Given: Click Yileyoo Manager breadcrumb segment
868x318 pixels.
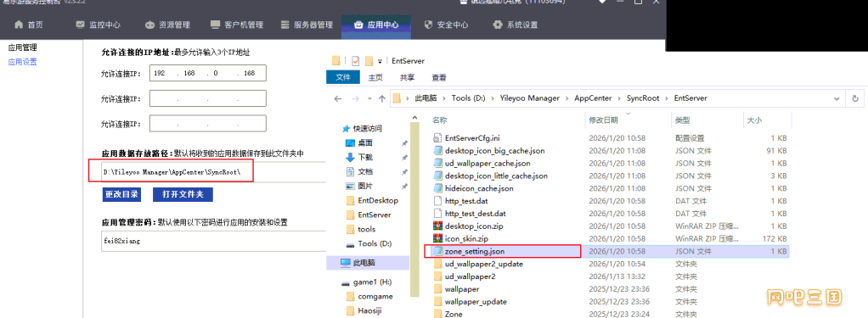Looking at the screenshot, I should [530, 98].
